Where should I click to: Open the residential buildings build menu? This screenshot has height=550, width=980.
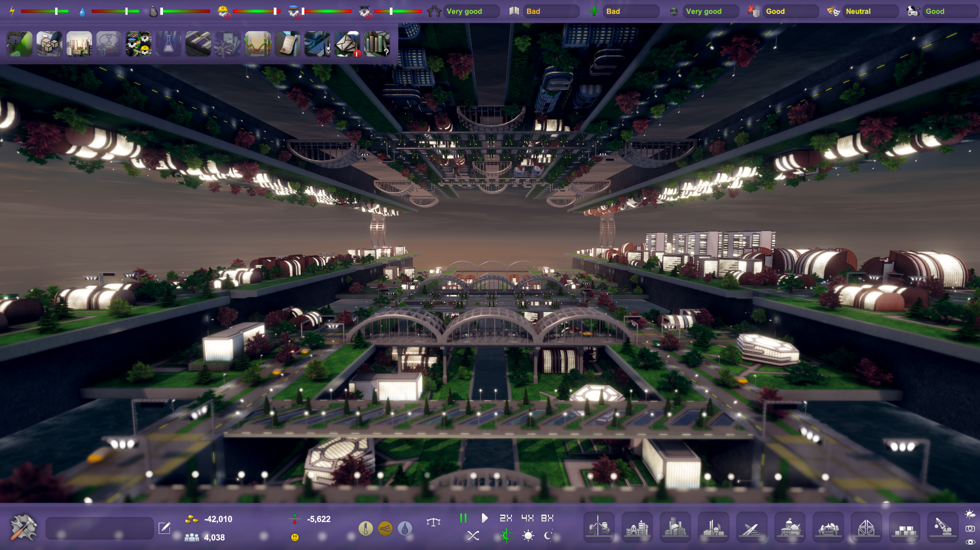pos(637,527)
